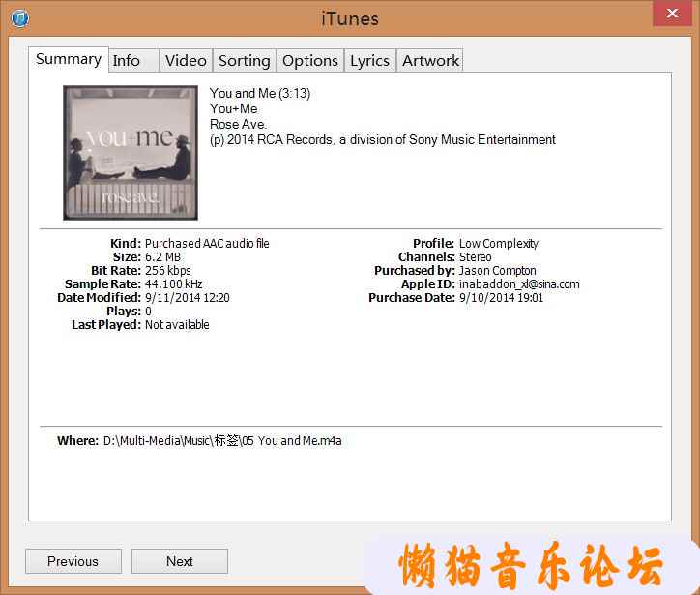Image resolution: width=700 pixels, height=595 pixels.
Task: Click the file path after 'Where:'
Action: [222, 441]
